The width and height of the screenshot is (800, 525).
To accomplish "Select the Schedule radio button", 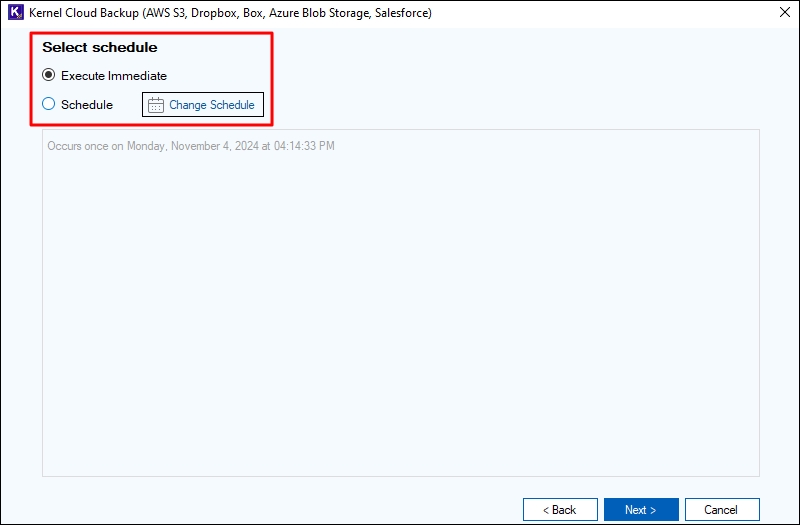I will coord(48,104).
